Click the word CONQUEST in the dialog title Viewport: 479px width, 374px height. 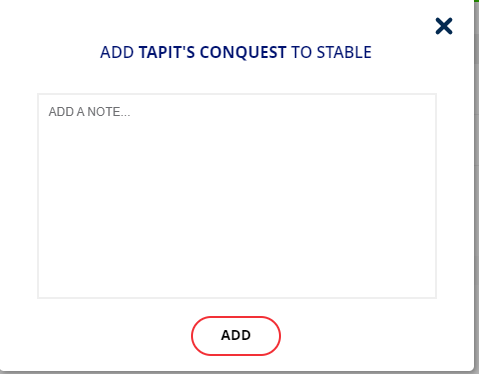(243, 52)
